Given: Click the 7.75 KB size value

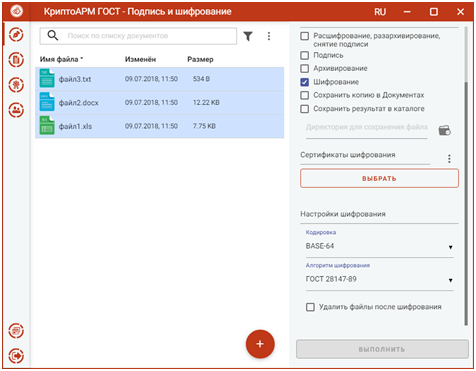Looking at the screenshot, I should [204, 126].
